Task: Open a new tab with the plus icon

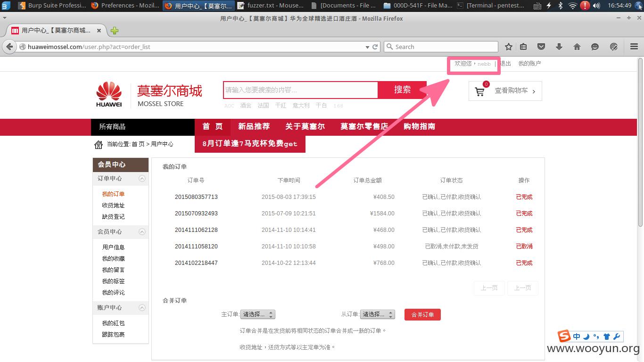Action: click(x=115, y=31)
